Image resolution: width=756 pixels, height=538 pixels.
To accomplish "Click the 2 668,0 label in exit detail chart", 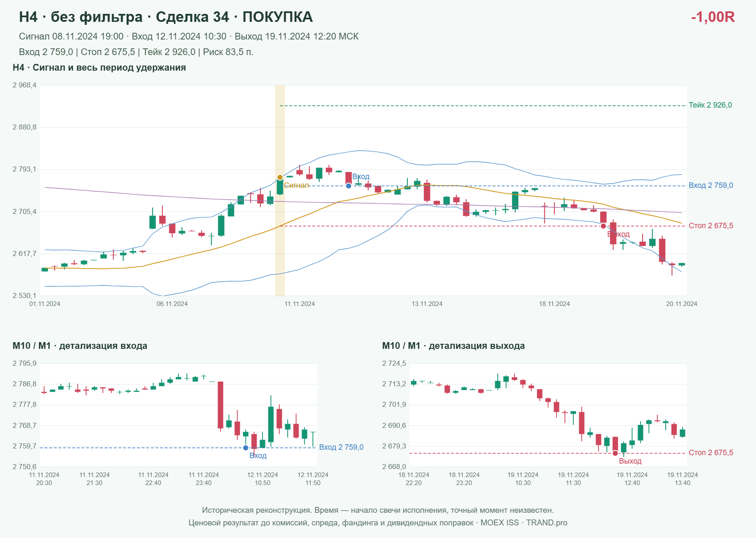I will click(x=394, y=467).
